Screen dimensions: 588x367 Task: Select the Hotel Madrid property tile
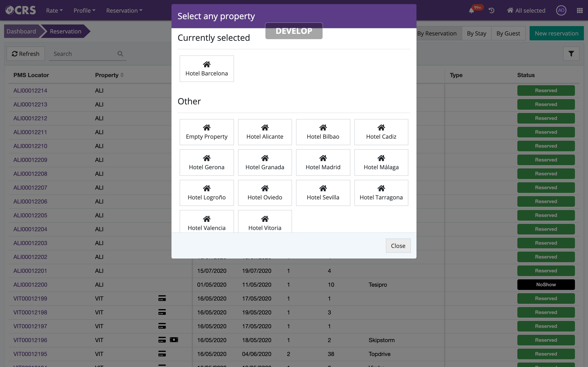(323, 162)
